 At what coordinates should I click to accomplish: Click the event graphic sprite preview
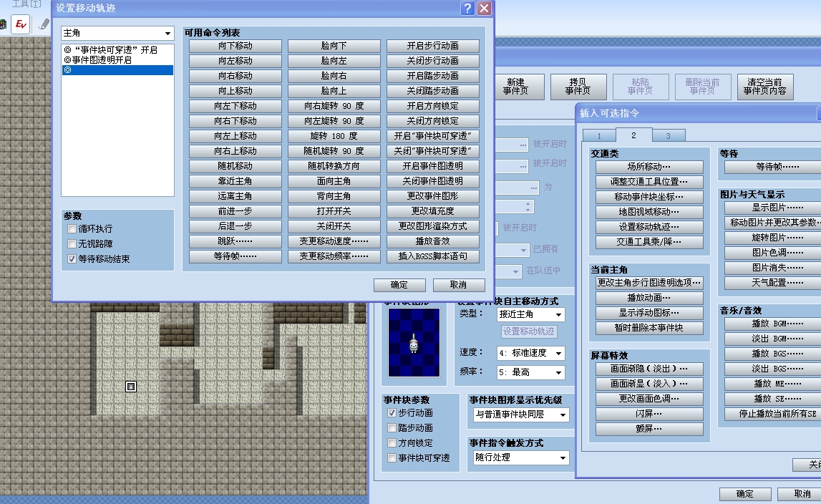pyautogui.click(x=414, y=343)
